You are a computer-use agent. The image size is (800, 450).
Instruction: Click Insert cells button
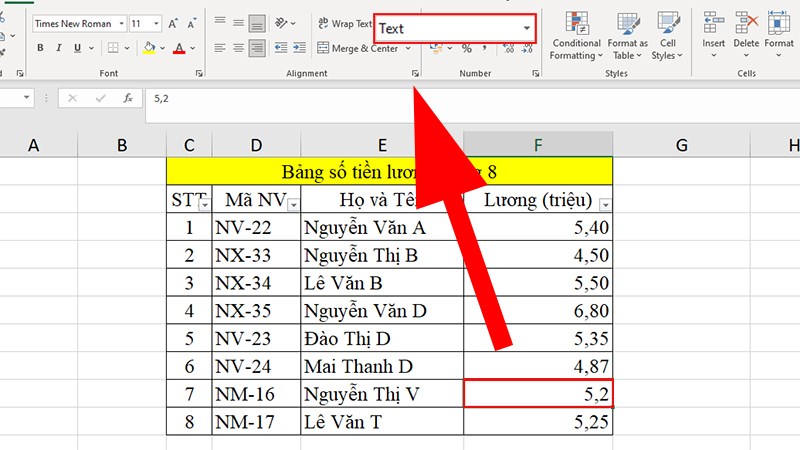(713, 36)
